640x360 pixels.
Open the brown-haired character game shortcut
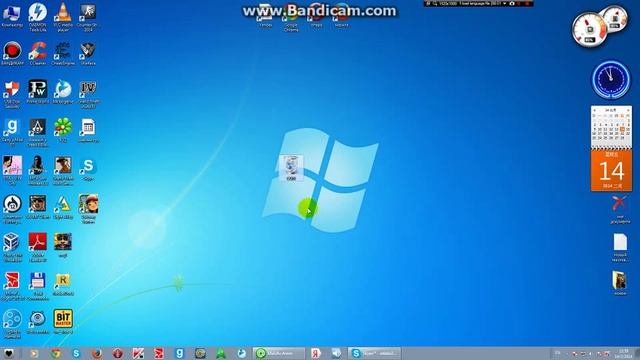click(63, 170)
